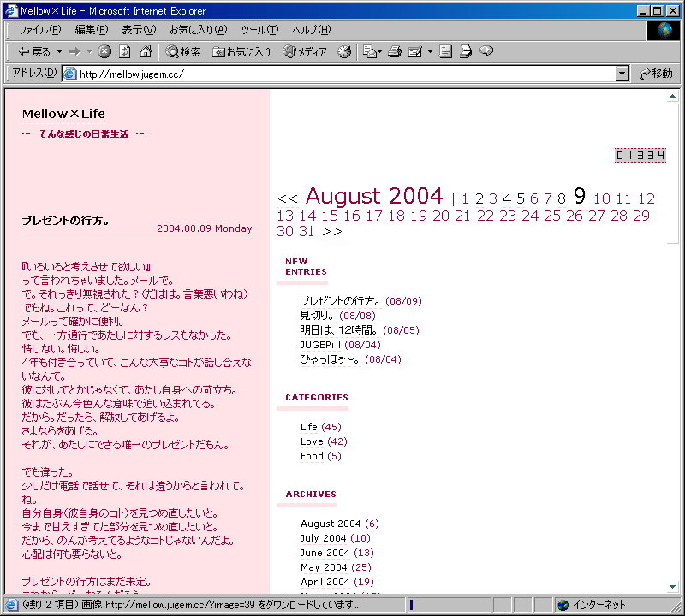Open the History toolbar icon
This screenshot has width=685, height=616.
click(x=345, y=52)
